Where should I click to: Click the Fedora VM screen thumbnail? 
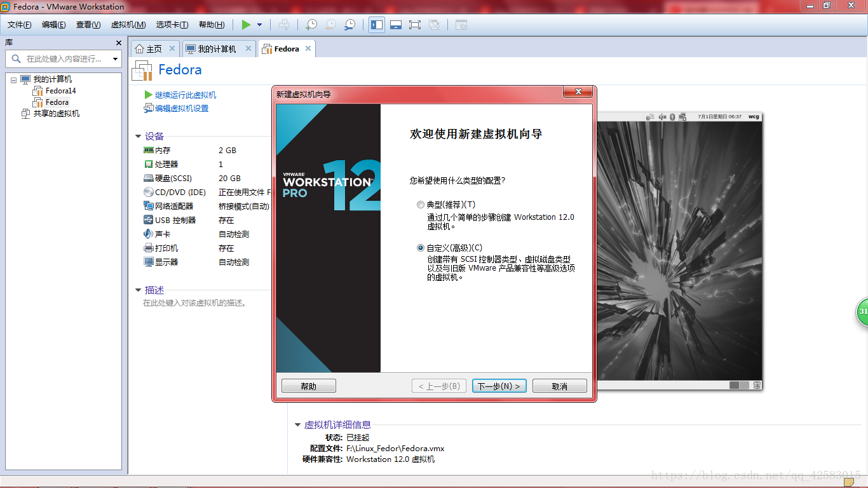click(679, 251)
